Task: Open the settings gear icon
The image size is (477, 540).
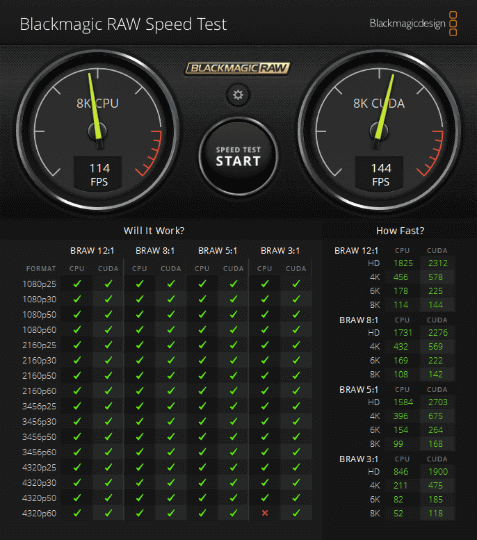Action: coord(238,95)
